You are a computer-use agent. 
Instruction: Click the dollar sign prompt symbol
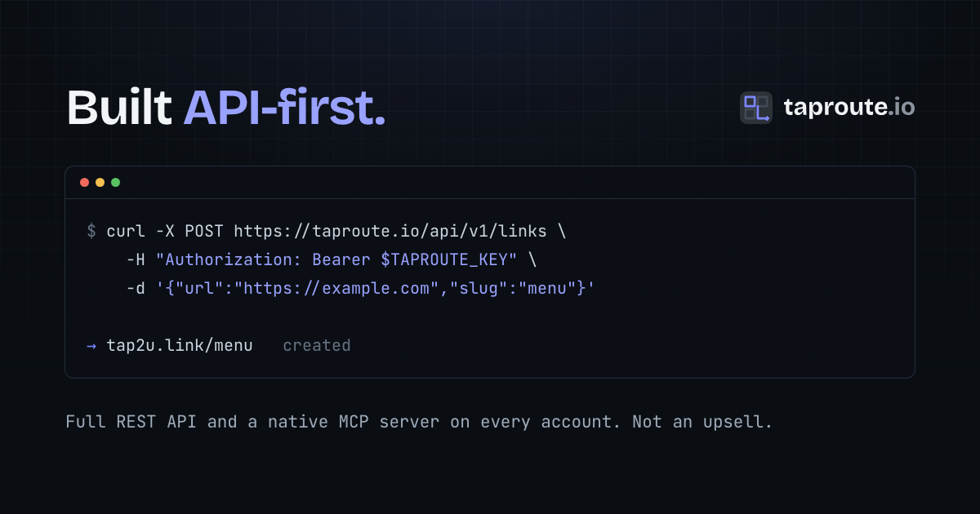(x=91, y=231)
